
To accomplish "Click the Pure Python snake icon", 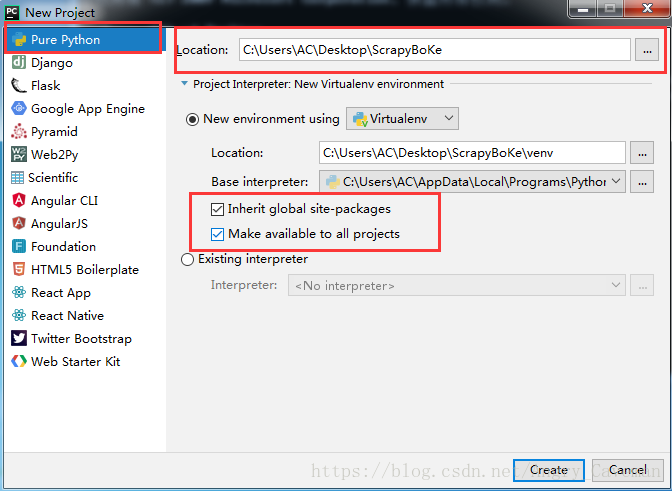I will point(19,40).
